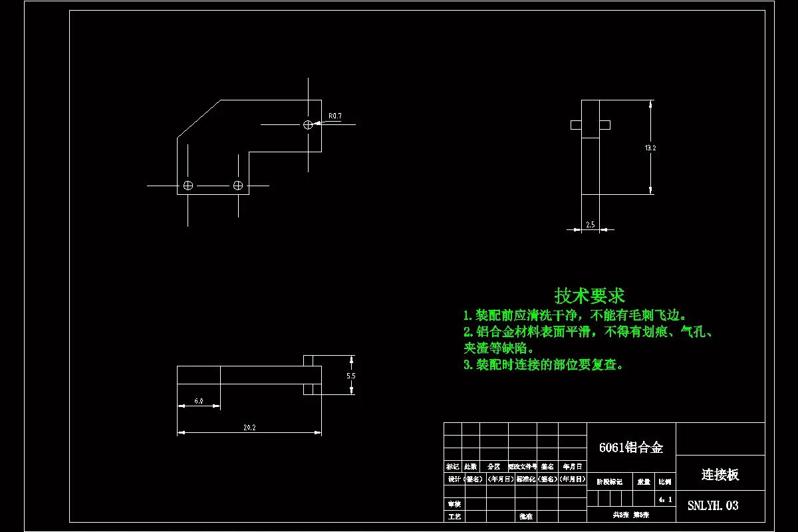Image resolution: width=798 pixels, height=532 pixels.
Task: Click requirement line 3 about 部位要复查
Action: (543, 365)
